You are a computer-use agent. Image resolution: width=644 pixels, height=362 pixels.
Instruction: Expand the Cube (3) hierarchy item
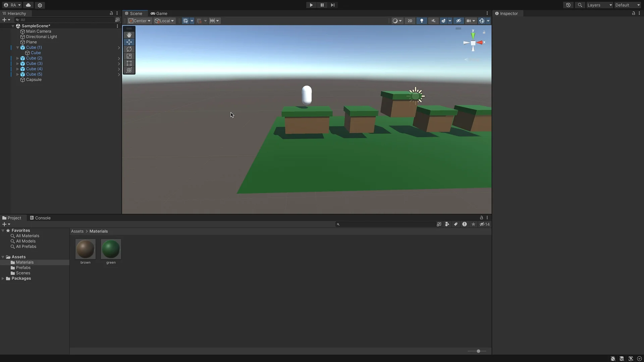coord(18,64)
